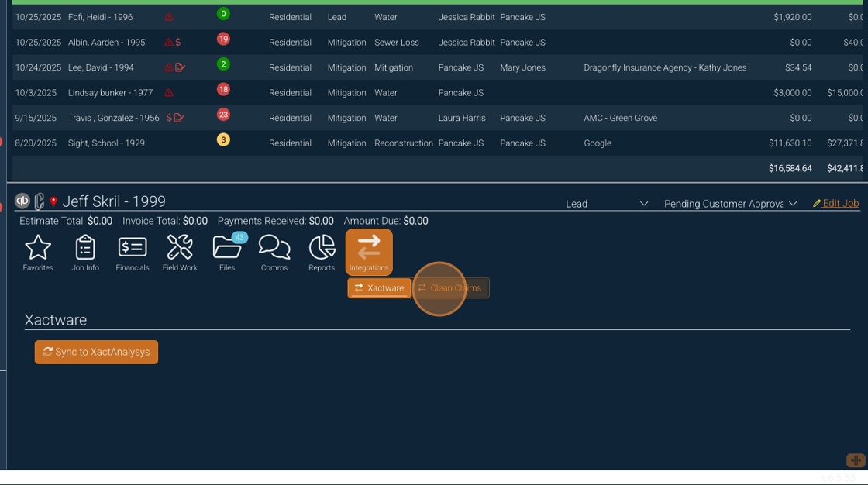Click the Edit Job link
Screen dimensions: 868x485
click(x=836, y=203)
